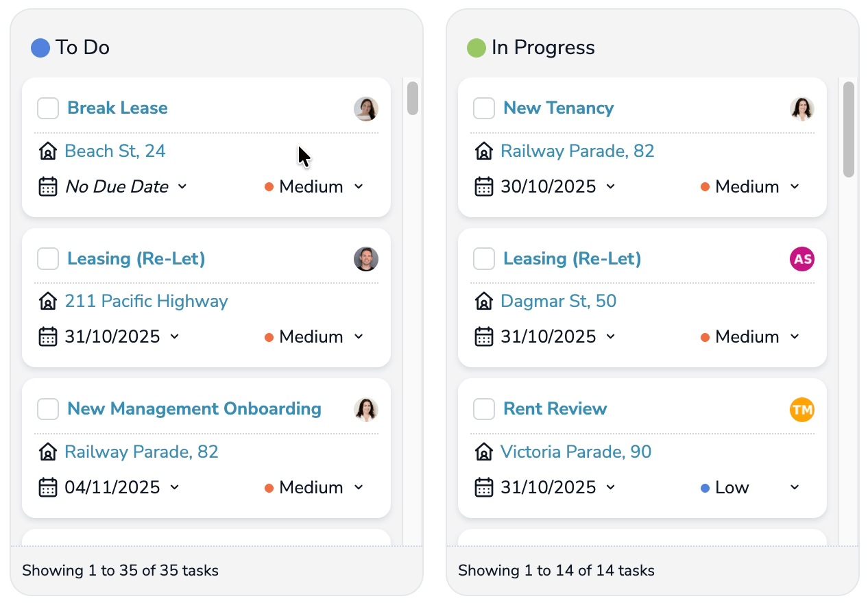Open the Low priority dropdown on Rent Review
This screenshot has height=603, width=868.
(x=747, y=487)
